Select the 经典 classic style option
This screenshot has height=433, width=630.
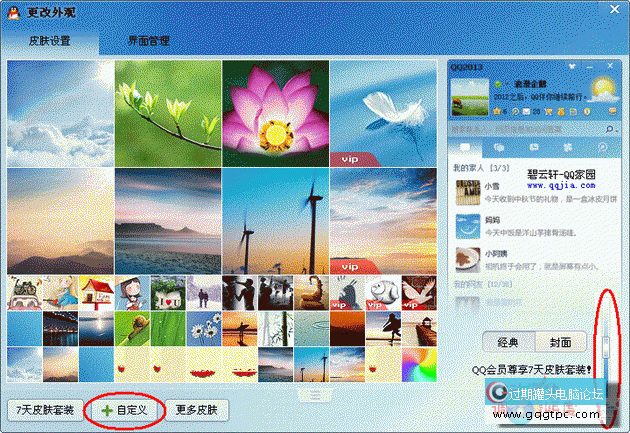tap(509, 340)
